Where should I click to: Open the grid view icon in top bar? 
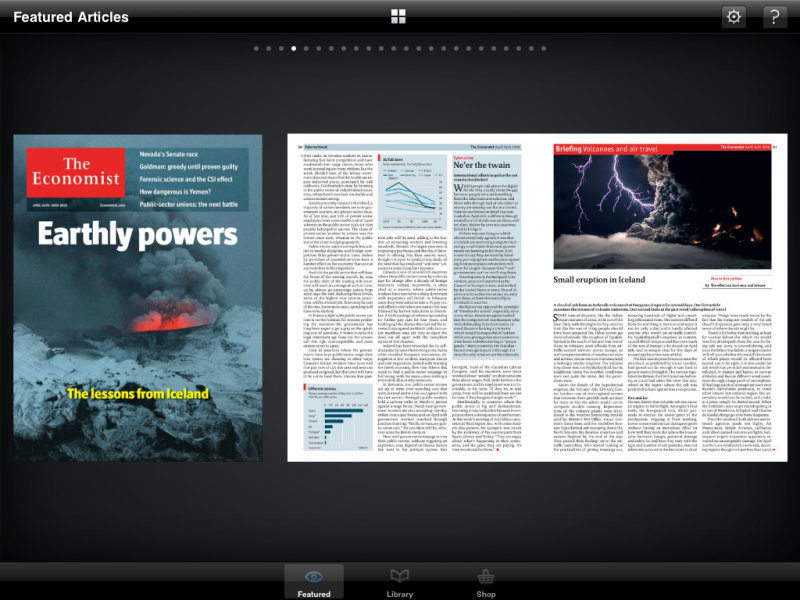pos(398,17)
